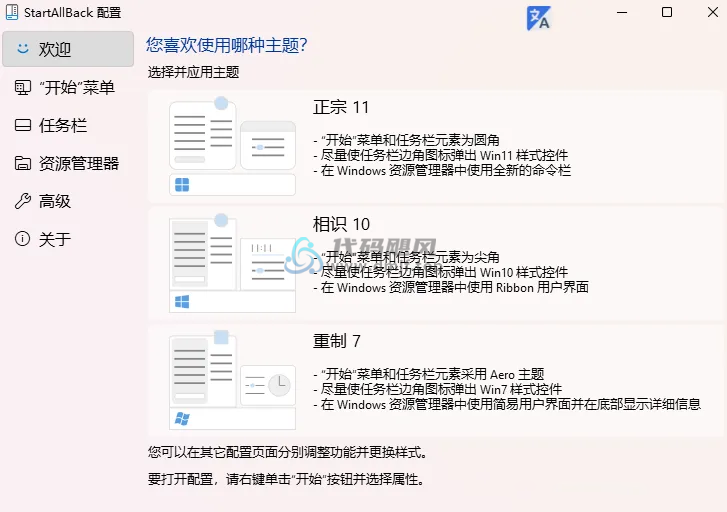Maximize the StartAllBack 配置 window
Viewport: 727px width, 512px height.
pyautogui.click(x=667, y=13)
